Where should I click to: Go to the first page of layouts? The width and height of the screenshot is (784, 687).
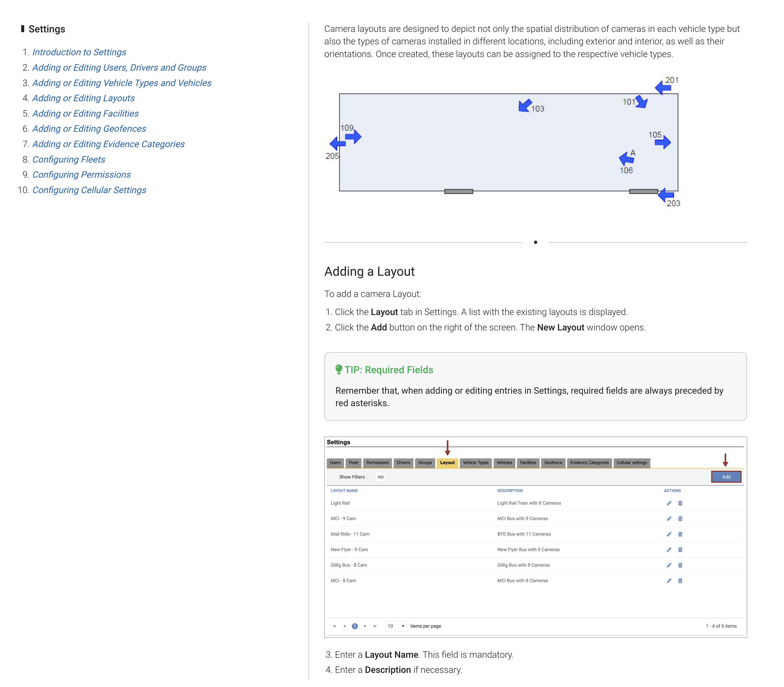[x=334, y=626]
